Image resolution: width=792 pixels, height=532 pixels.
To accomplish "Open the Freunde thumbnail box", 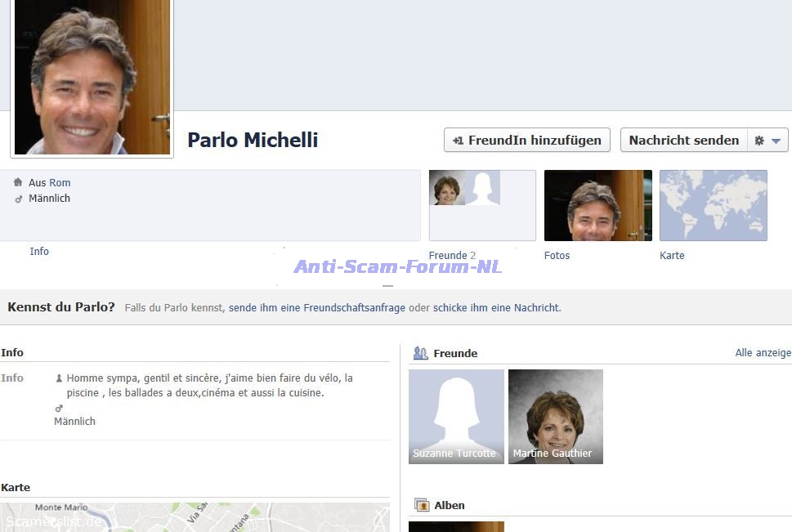I will 482,205.
